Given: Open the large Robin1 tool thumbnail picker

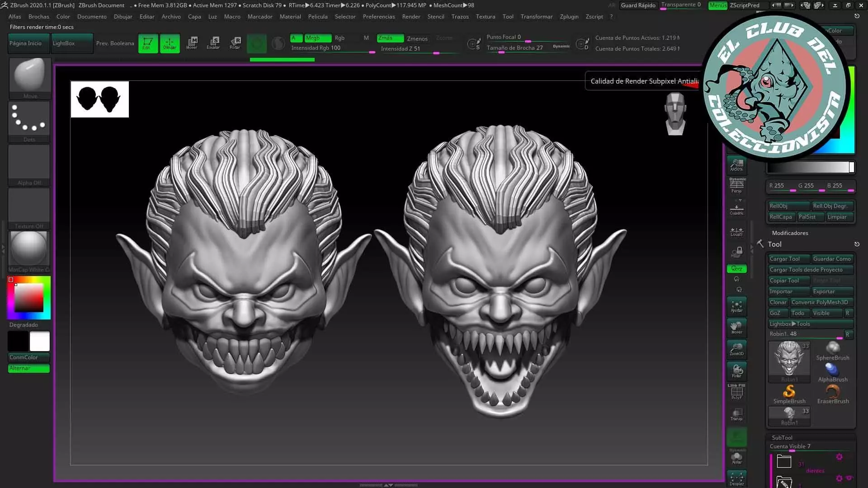Looking at the screenshot, I should [x=789, y=361].
